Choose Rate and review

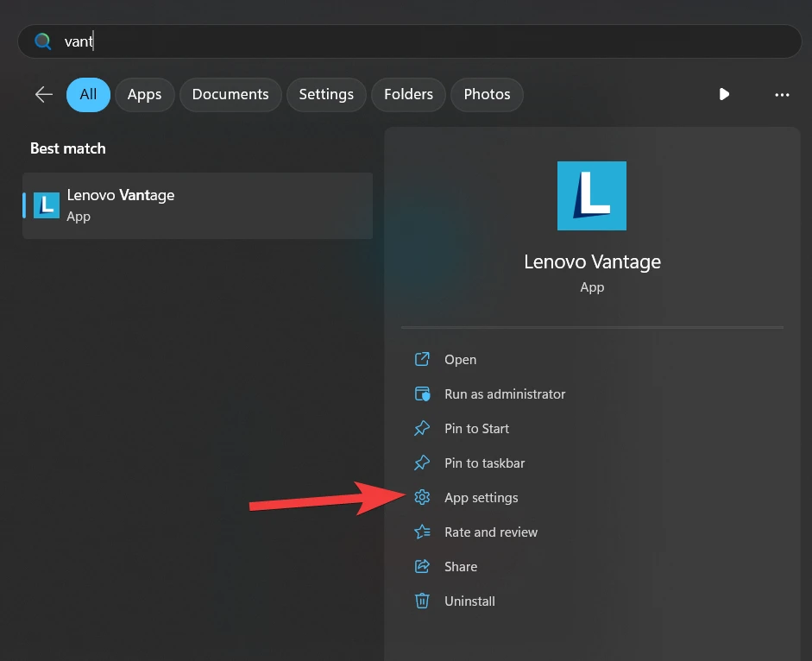(491, 532)
